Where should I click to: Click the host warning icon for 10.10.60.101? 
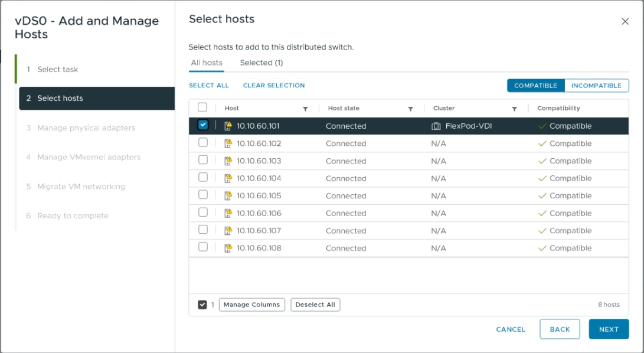pyautogui.click(x=228, y=126)
